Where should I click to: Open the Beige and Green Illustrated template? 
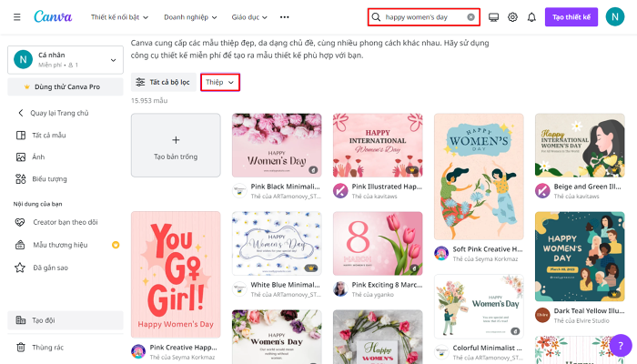coord(580,145)
